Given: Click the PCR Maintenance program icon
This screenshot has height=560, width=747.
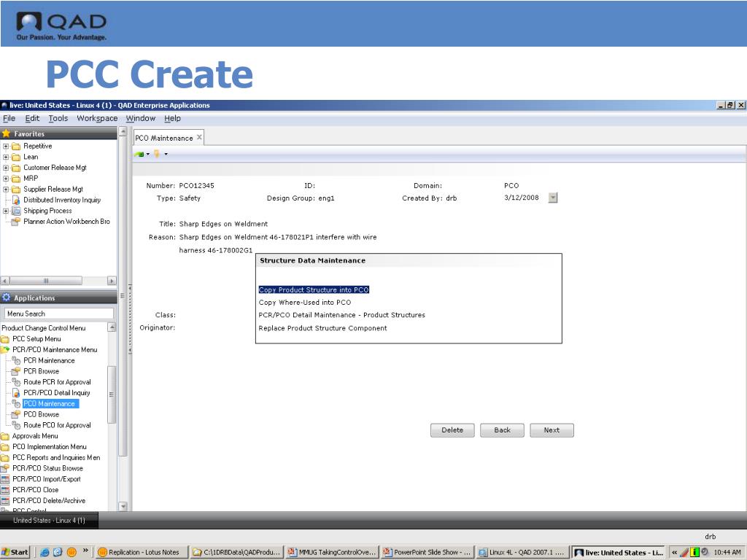Looking at the screenshot, I should [16, 360].
